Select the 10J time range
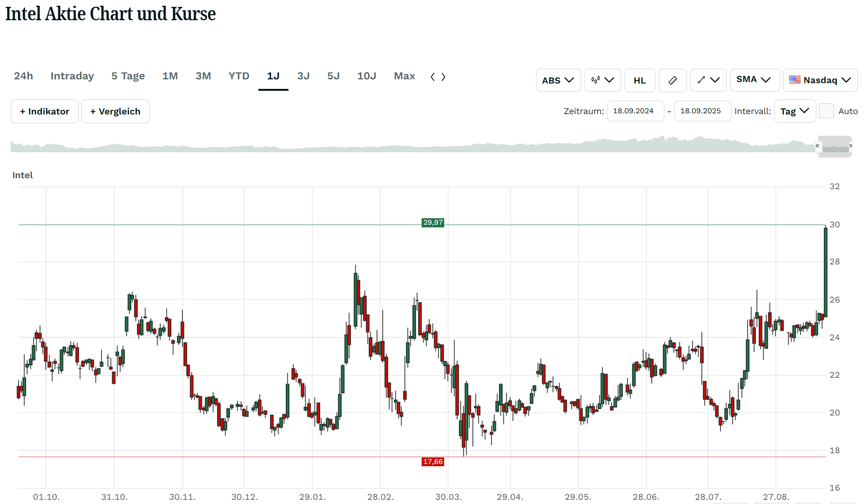Screen dimensions: 867x504 (x=367, y=76)
